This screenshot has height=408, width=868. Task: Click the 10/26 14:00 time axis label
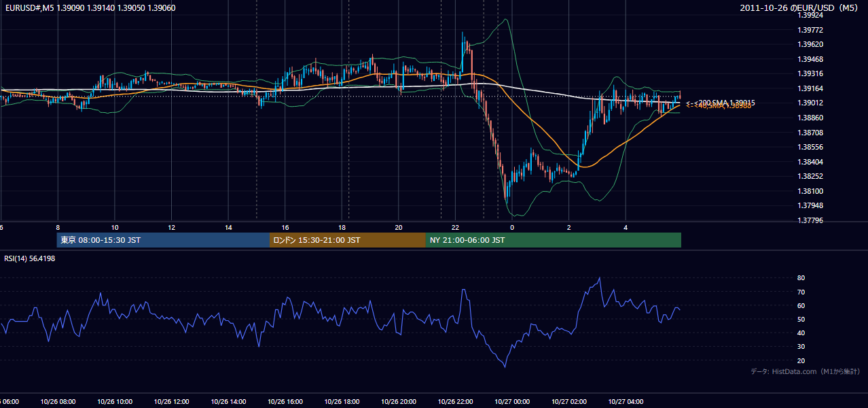[228, 402]
